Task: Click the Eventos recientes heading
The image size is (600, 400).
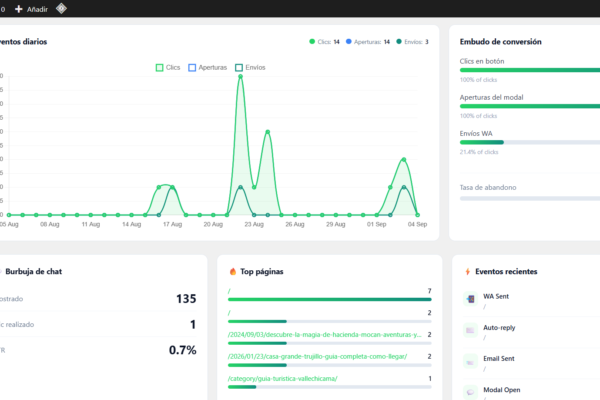Action: point(506,271)
